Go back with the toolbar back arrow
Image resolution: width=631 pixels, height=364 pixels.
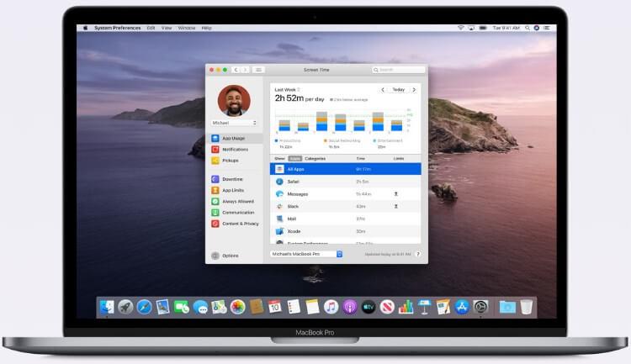(x=236, y=70)
